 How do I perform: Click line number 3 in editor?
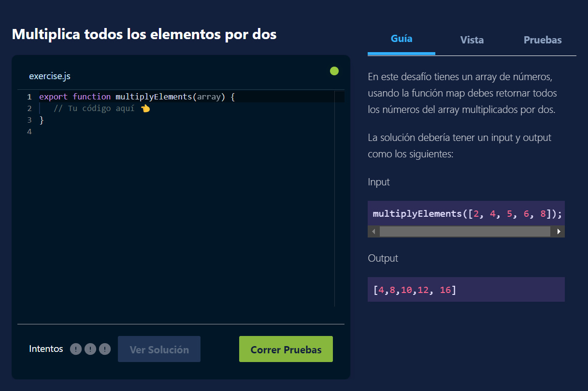pyautogui.click(x=29, y=120)
